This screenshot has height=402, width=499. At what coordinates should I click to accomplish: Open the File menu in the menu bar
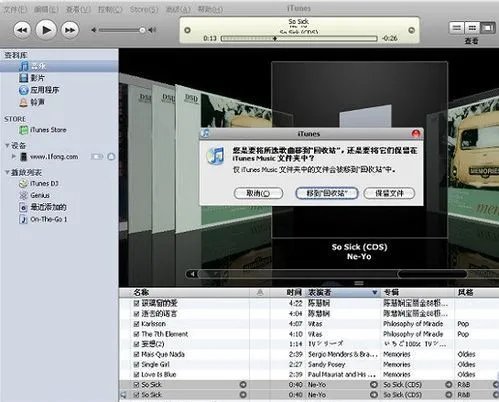pos(15,9)
